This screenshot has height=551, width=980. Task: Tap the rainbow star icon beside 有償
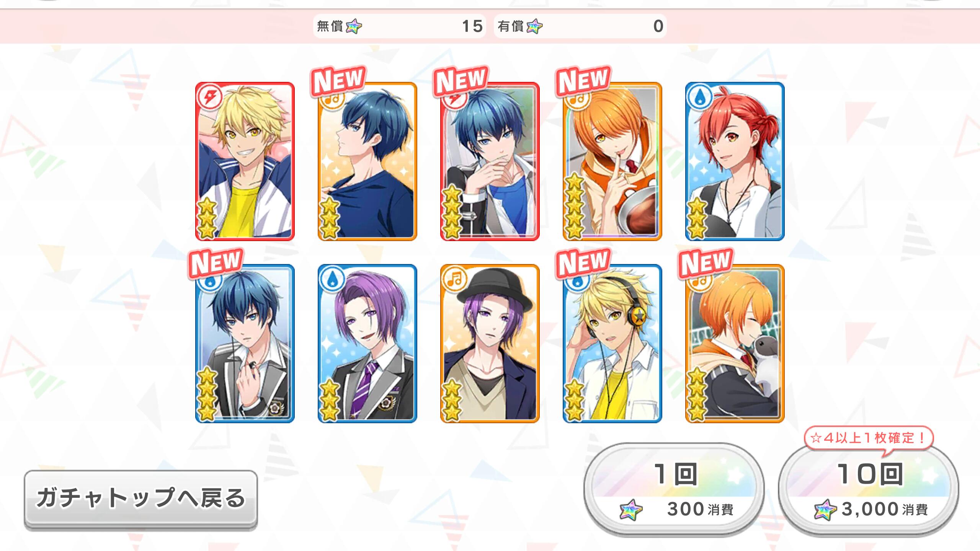click(535, 26)
